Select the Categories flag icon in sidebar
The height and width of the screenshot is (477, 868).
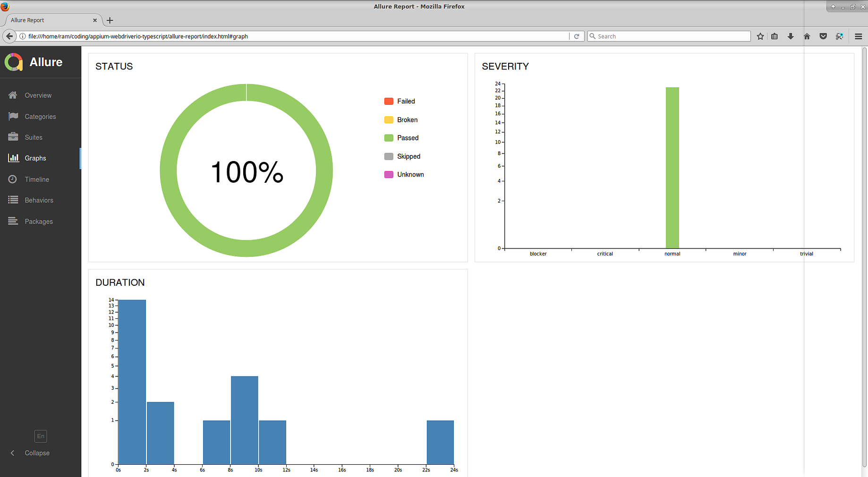point(13,116)
